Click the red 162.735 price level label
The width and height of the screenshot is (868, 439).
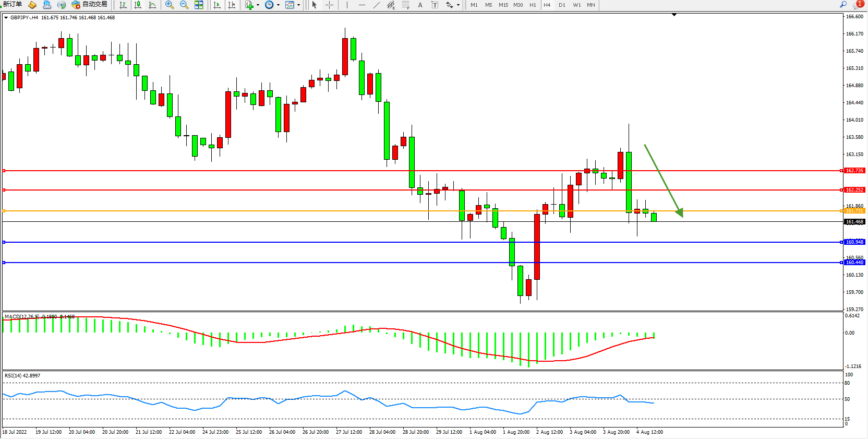point(854,171)
